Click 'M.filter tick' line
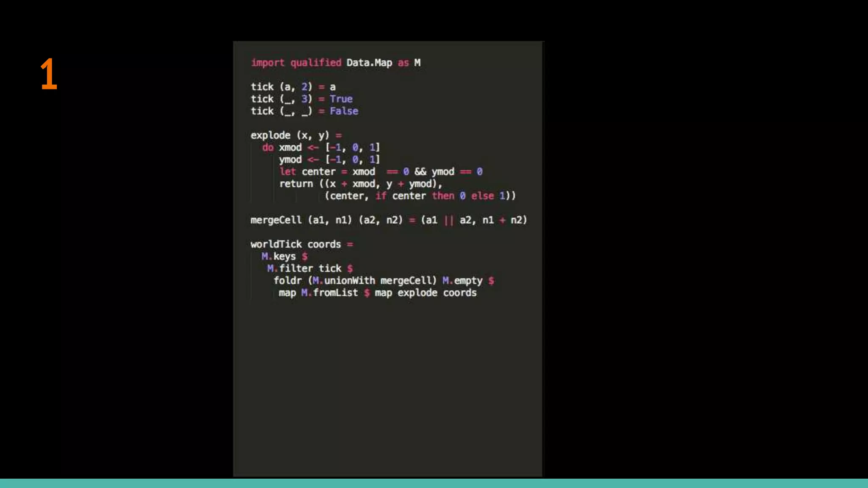Screen dimensions: 868x488 tap(304, 269)
